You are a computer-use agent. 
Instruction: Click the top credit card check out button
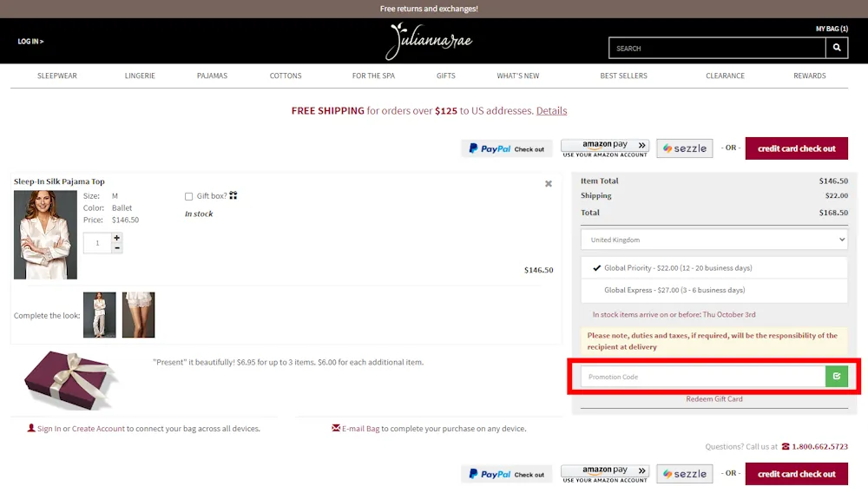[797, 148]
